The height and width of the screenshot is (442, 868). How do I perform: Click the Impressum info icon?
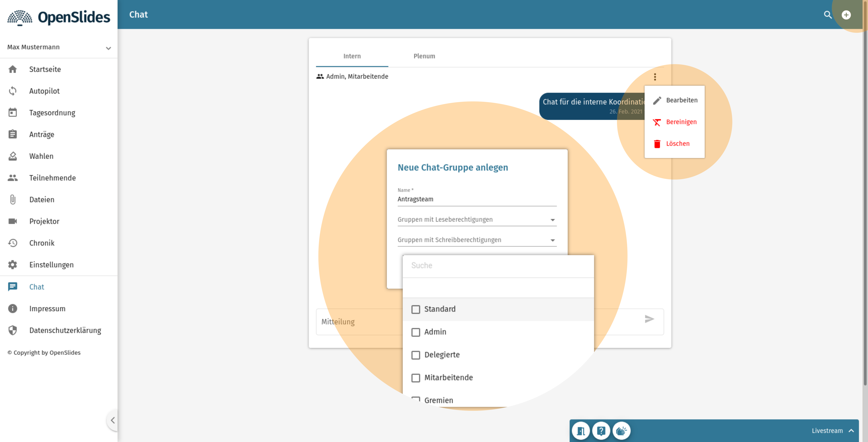pos(12,309)
